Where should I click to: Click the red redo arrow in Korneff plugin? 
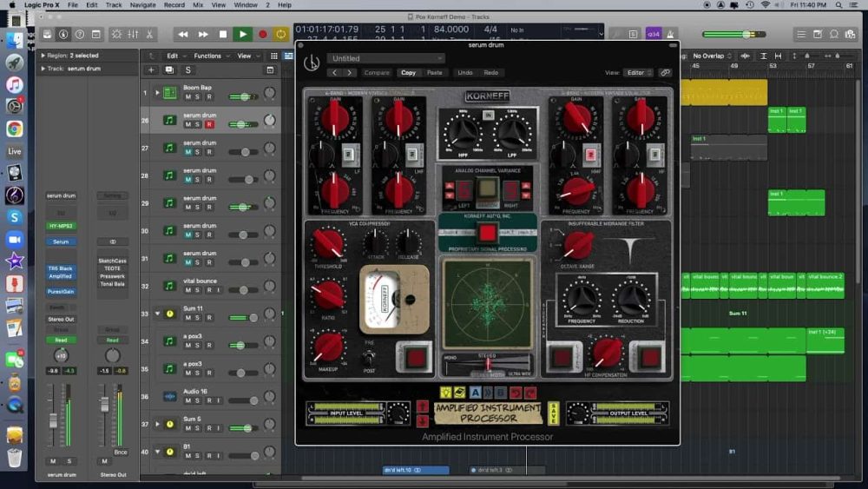(x=529, y=393)
